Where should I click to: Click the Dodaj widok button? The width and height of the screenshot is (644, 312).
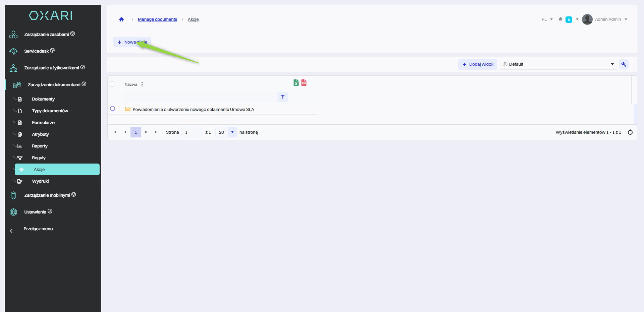[478, 64]
